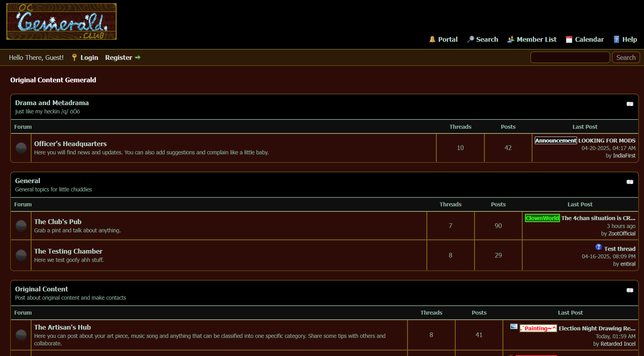This screenshot has width=644, height=356.
Task: Click the green ClownWorld thread tag
Action: 542,218
